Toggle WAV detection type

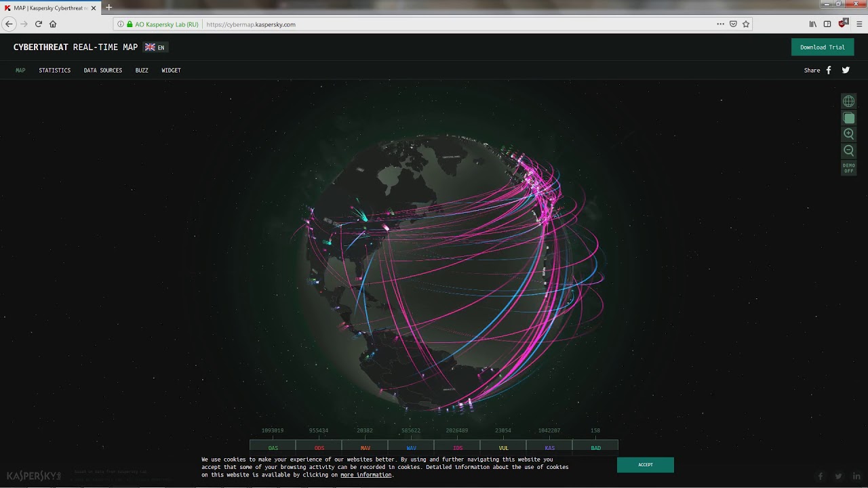click(411, 447)
